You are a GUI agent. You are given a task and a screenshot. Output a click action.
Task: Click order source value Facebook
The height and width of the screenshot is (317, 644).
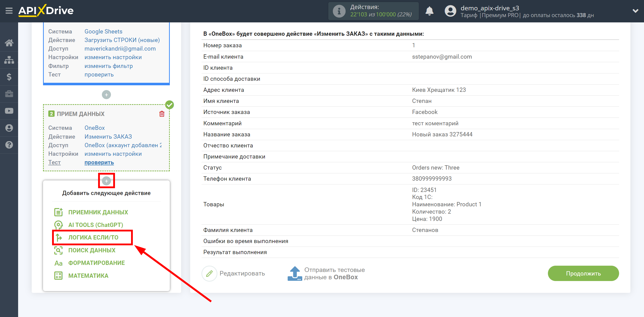click(x=425, y=112)
